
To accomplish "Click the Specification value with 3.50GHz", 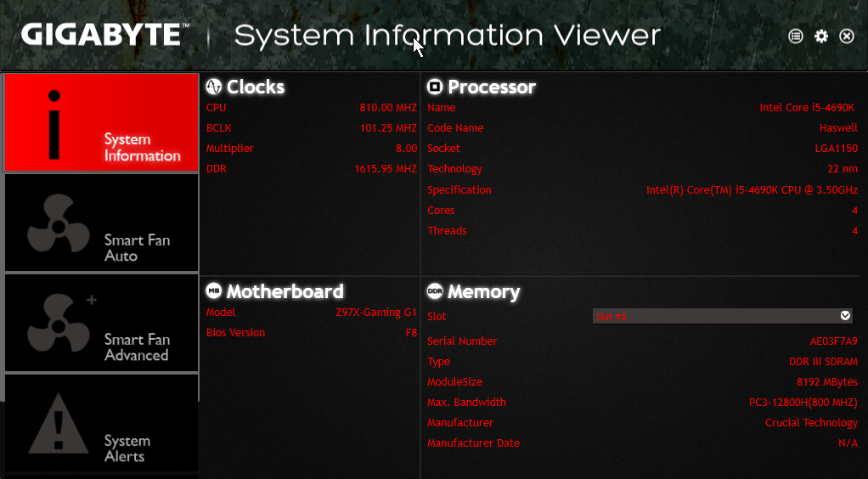I will point(752,190).
